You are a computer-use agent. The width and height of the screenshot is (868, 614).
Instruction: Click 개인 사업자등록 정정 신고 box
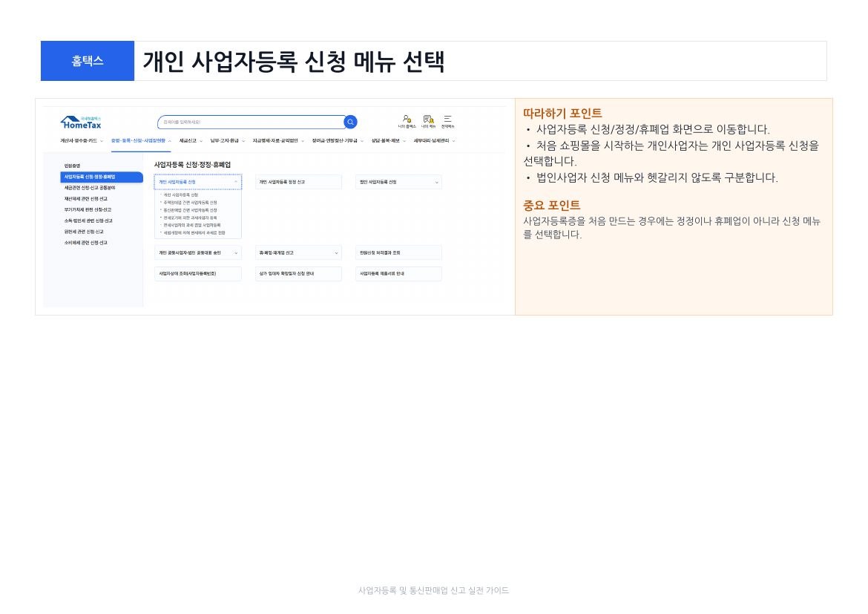298,183
